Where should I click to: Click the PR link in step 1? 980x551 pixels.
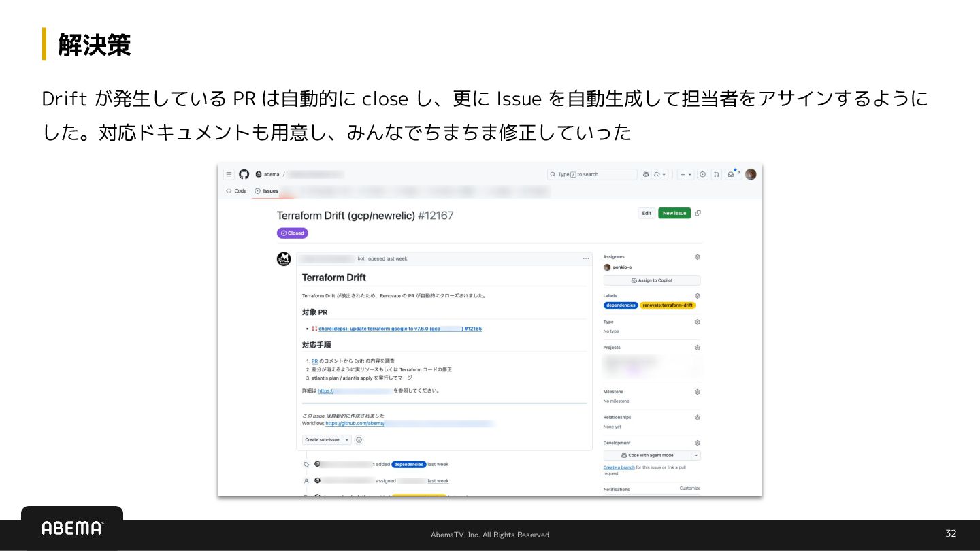point(315,361)
